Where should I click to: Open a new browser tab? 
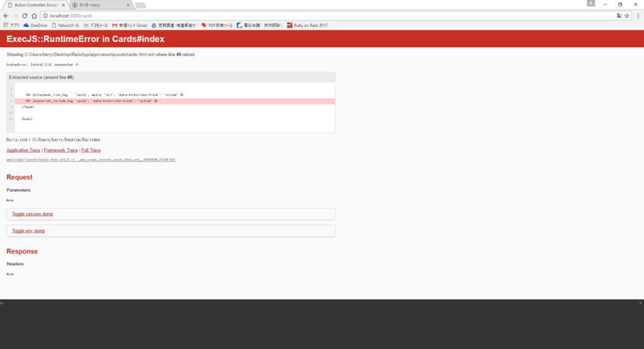tap(140, 5)
